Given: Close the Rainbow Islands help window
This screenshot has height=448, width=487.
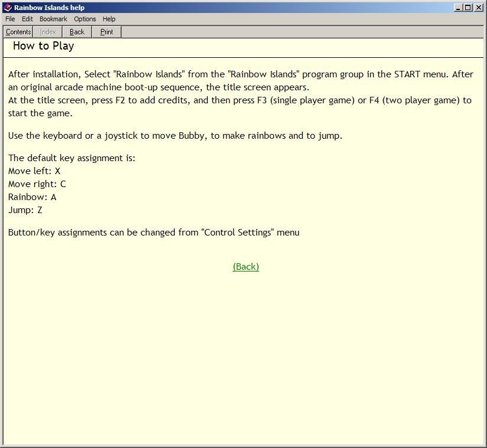Looking at the screenshot, I should tap(479, 8).
